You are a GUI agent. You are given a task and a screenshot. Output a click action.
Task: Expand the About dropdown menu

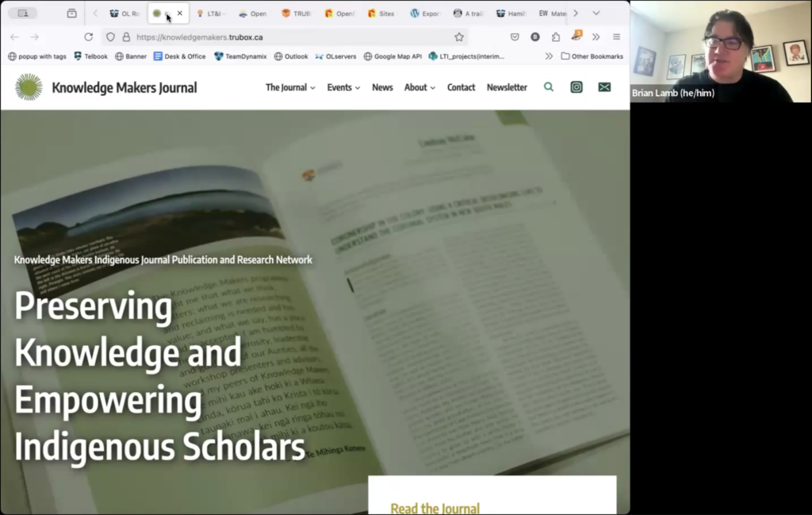click(419, 87)
